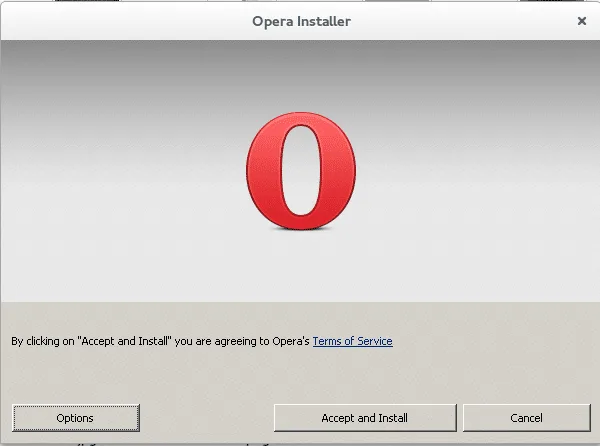Close the Opera Installer window
The height and width of the screenshot is (446, 600).
pyautogui.click(x=582, y=21)
